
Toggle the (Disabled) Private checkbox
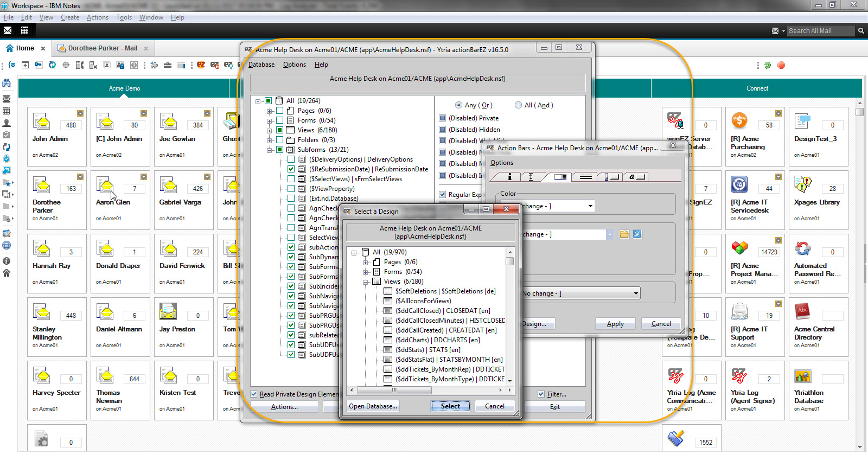(x=443, y=118)
